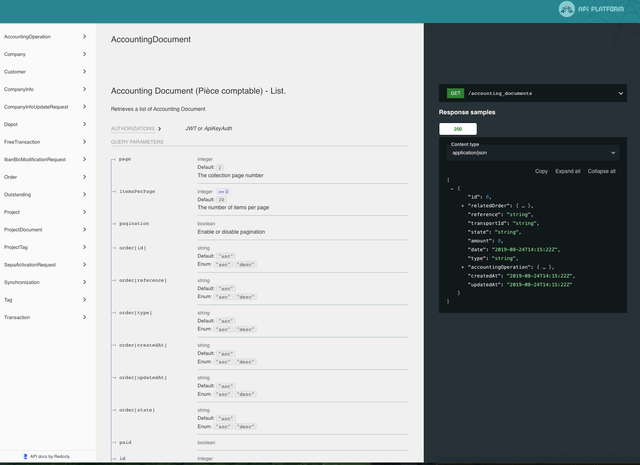Click Expand all in response sample
This screenshot has height=465, width=640.
click(568, 171)
